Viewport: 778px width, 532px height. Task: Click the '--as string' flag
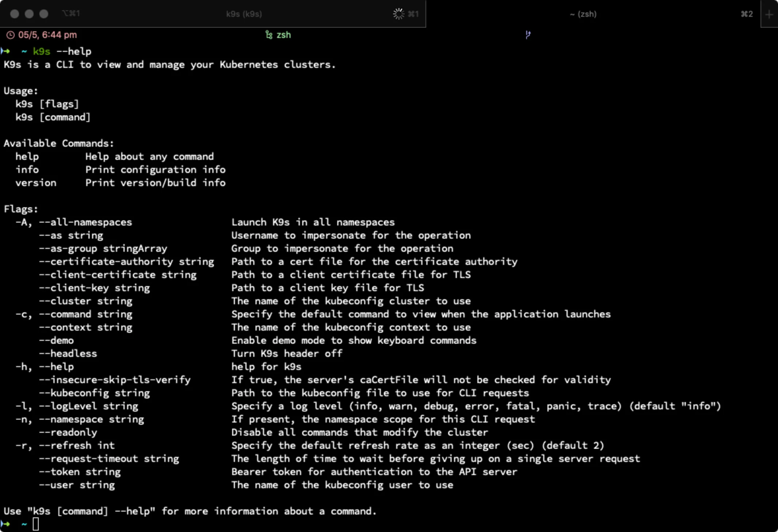click(x=71, y=235)
